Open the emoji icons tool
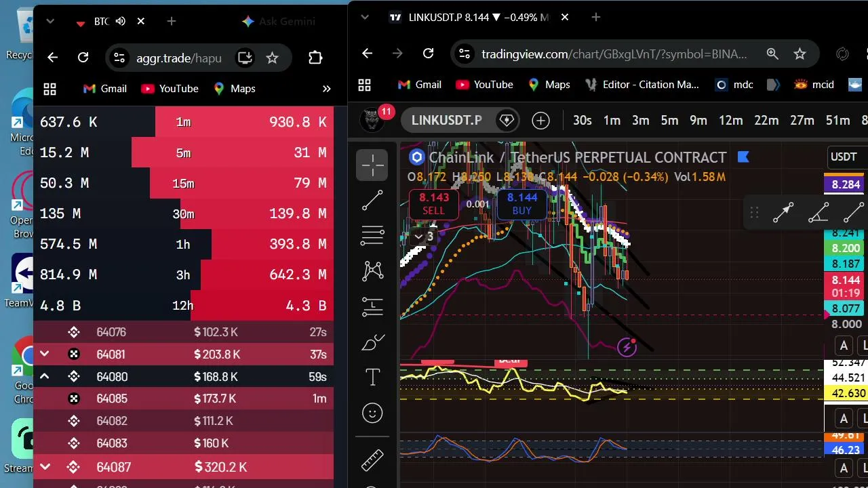868x488 pixels. coord(372,413)
